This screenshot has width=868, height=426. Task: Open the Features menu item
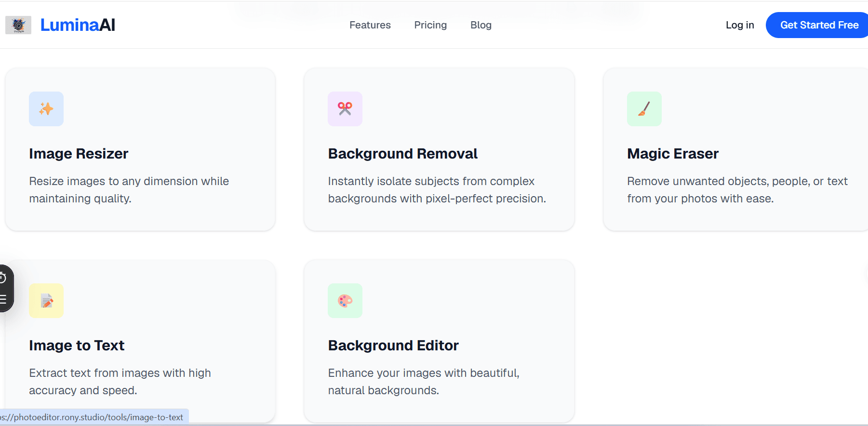[x=370, y=25]
